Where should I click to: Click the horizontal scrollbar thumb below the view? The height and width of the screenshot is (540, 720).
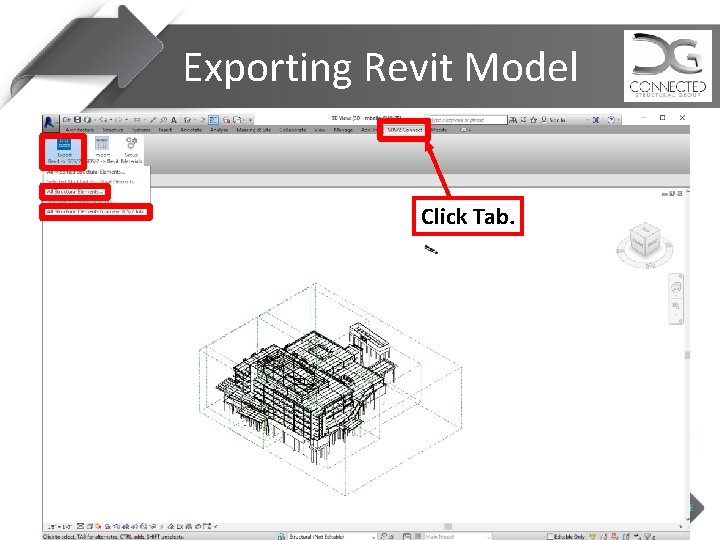448,526
